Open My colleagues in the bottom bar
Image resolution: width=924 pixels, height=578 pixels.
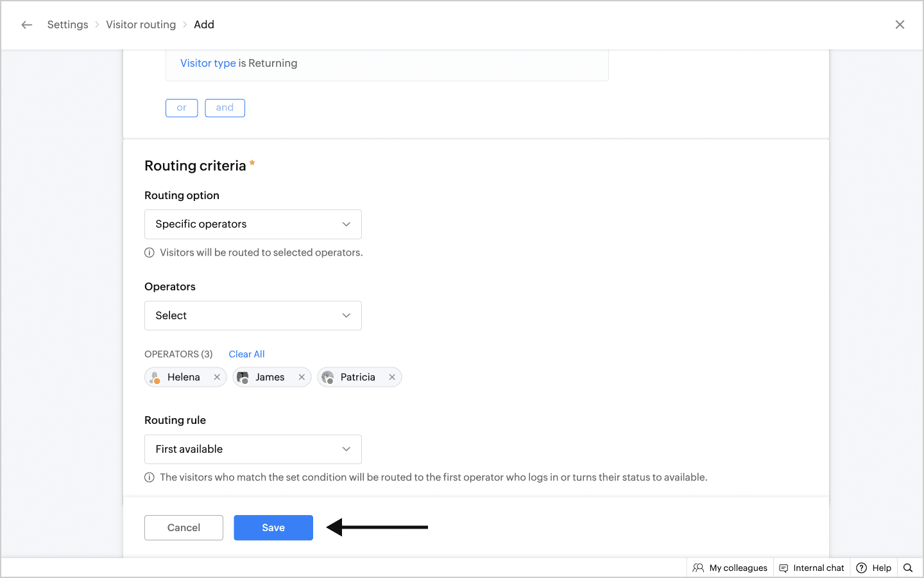(730, 568)
